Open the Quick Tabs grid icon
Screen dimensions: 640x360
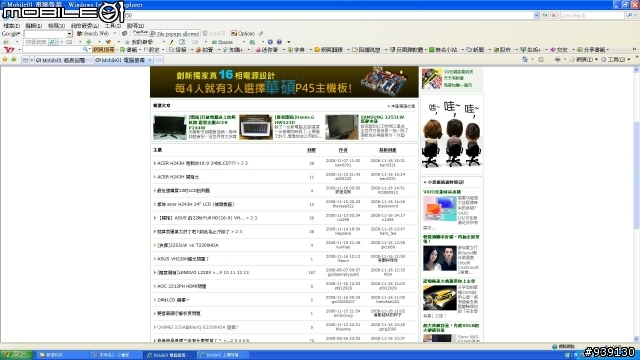[x=25, y=60]
